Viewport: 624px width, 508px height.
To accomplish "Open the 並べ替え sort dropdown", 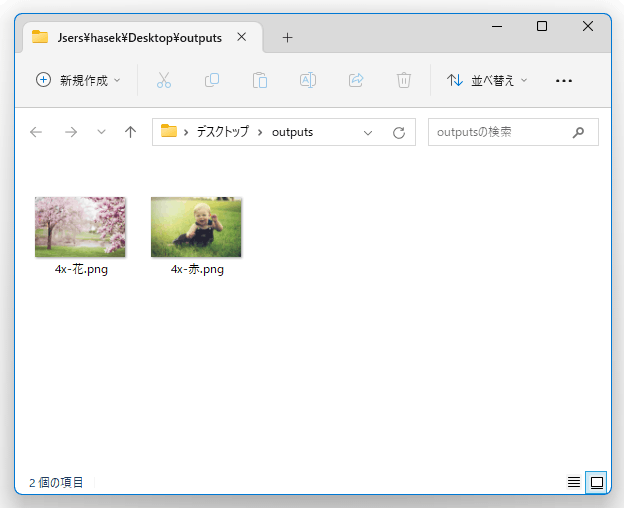I will click(x=487, y=80).
